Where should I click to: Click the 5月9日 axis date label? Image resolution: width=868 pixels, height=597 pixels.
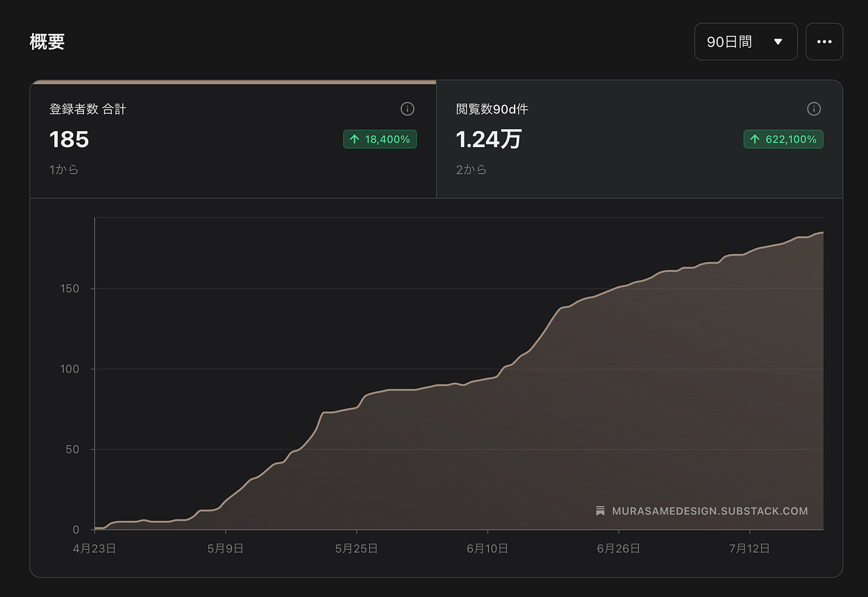click(225, 548)
